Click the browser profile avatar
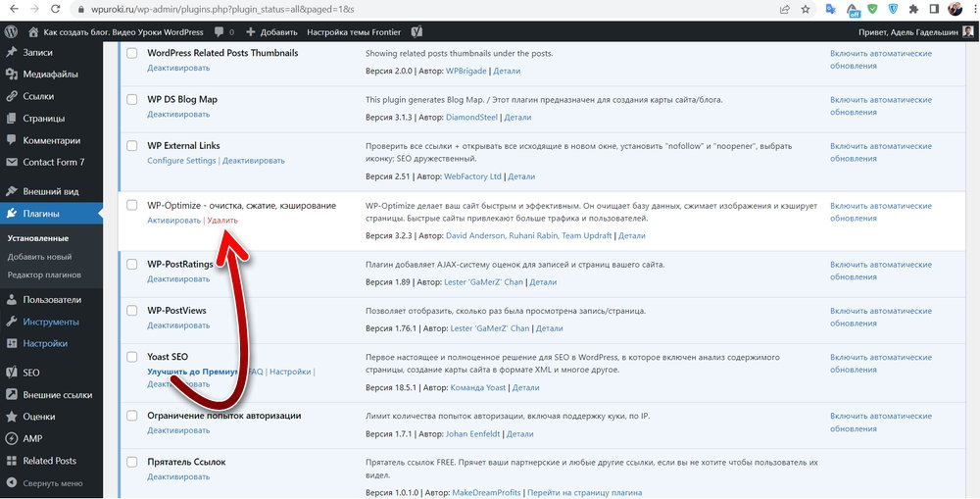Screen dimensions: 980x499 tap(955, 10)
